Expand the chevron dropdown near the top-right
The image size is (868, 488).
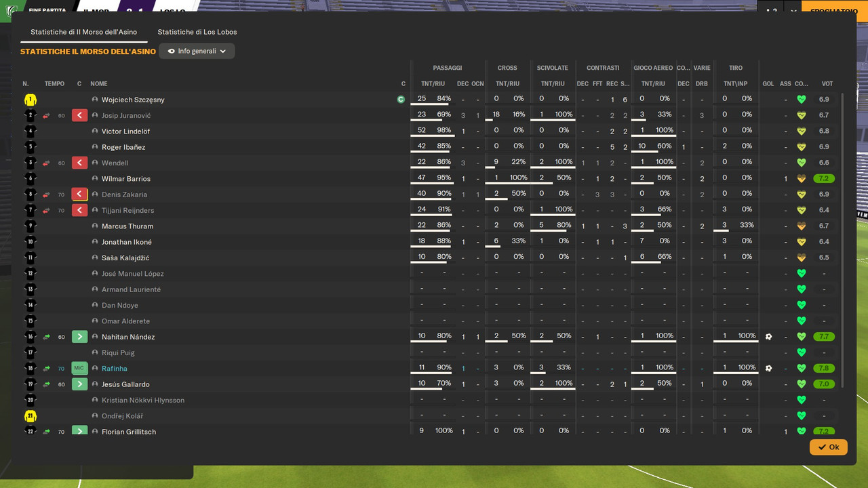[x=793, y=10]
